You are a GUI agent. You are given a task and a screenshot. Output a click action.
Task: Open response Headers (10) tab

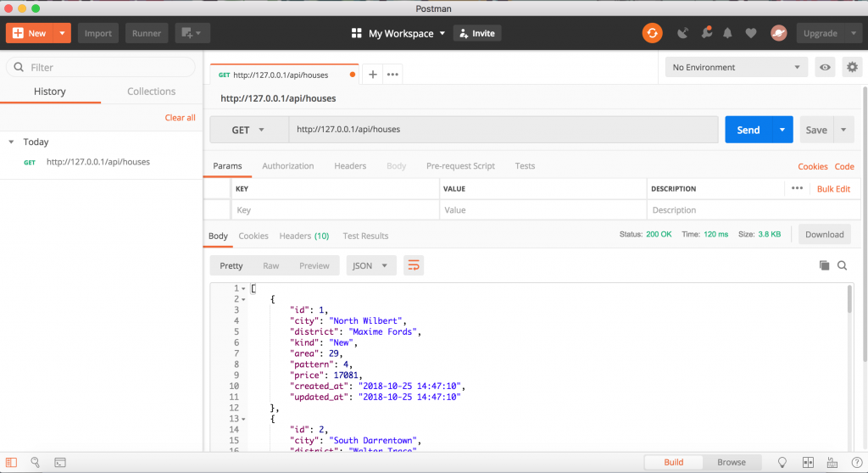coord(304,236)
